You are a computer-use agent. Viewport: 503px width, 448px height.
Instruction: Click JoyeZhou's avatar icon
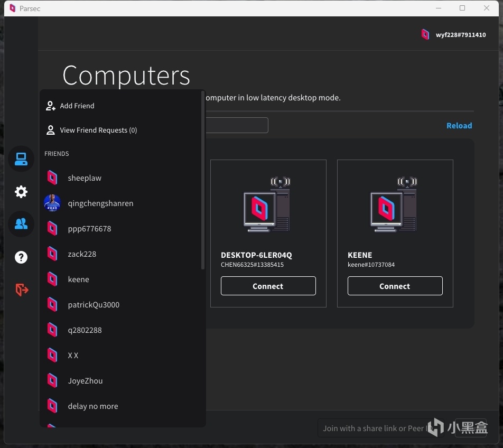[x=52, y=380]
